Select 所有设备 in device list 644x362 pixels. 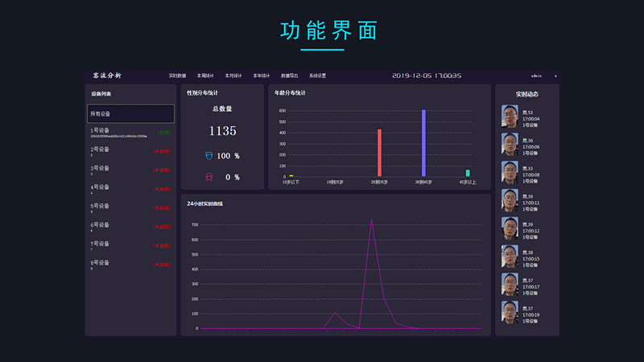[130, 113]
